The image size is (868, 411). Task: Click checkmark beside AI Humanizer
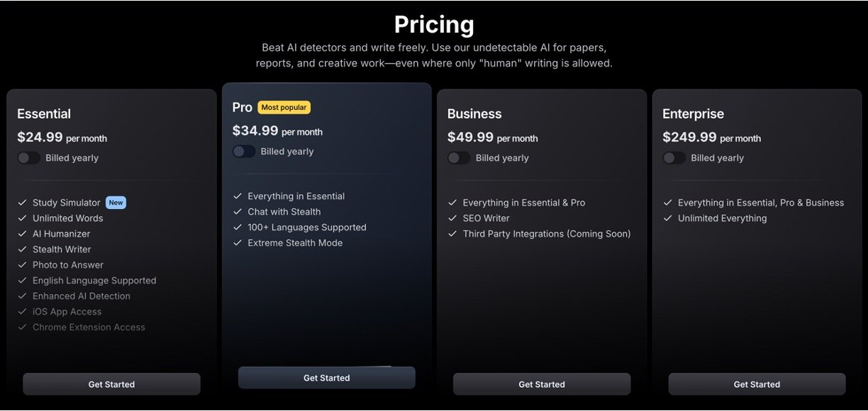(x=23, y=234)
